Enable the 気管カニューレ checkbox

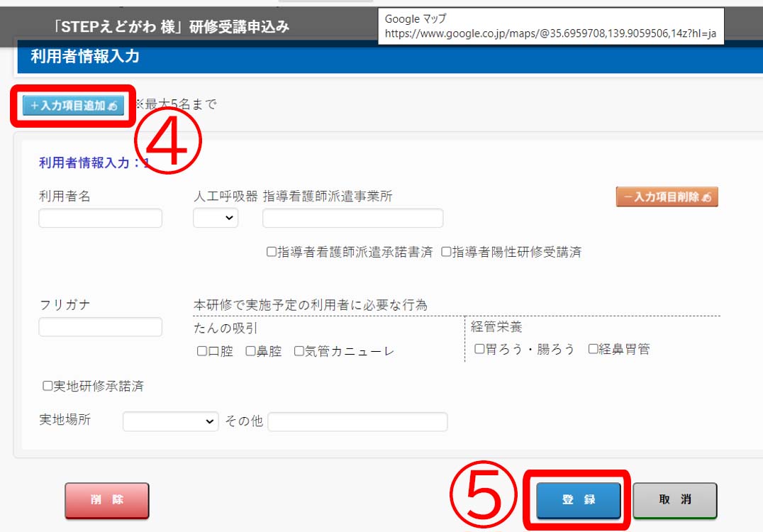(x=299, y=351)
